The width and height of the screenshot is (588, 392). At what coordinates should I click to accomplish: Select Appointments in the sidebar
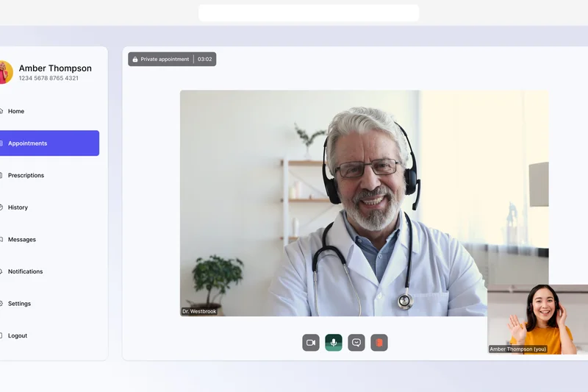click(28, 143)
